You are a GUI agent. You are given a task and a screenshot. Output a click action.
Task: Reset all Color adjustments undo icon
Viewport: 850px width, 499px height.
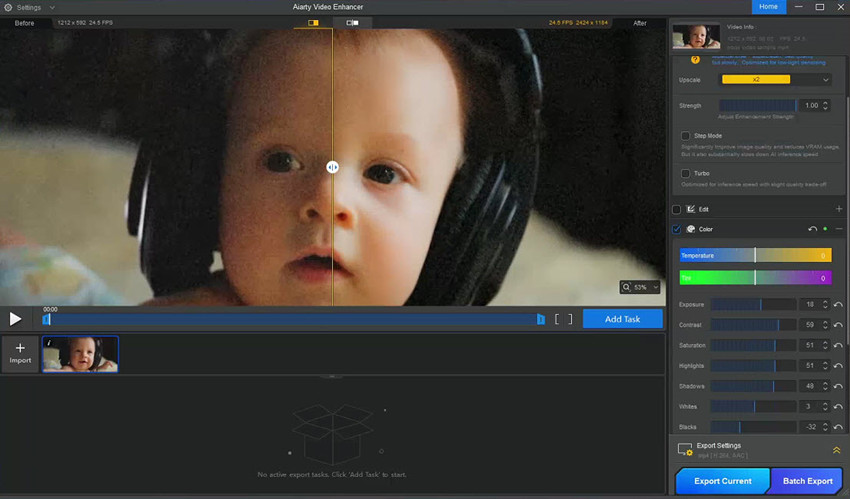point(812,229)
